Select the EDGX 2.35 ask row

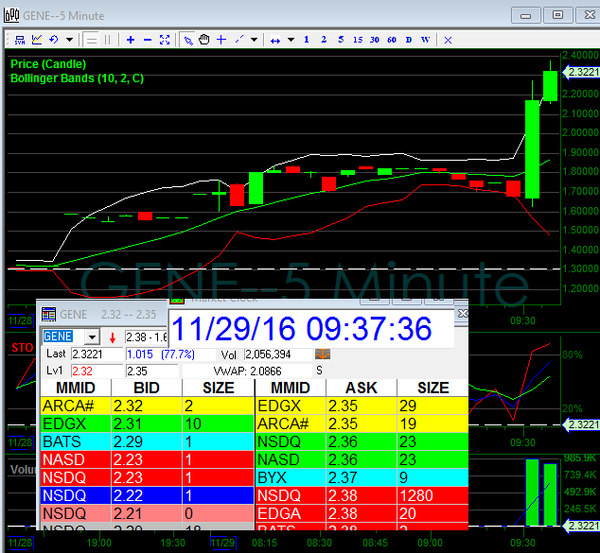coord(360,406)
